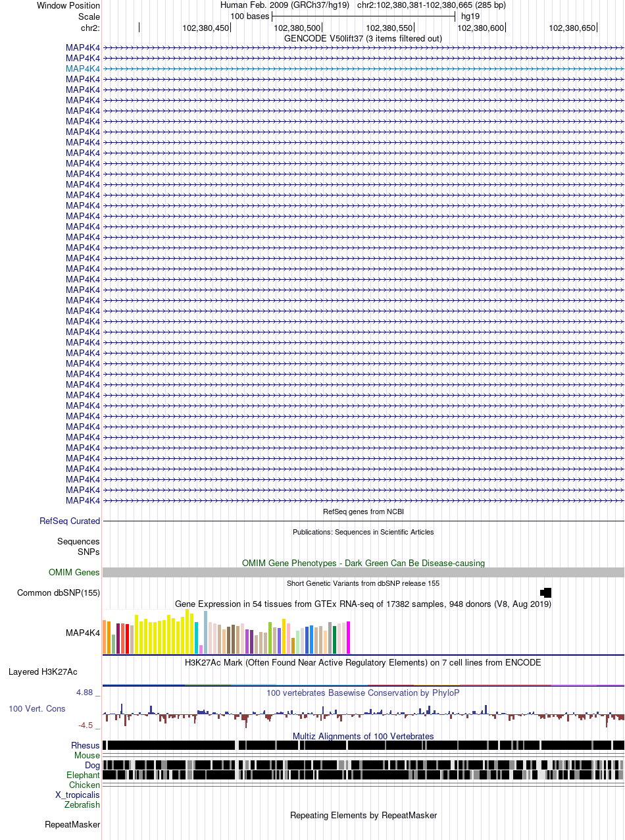
Task: Click the chr2:102,380,381-102,380,665 (285 bp) coordinates
Action: point(432,5)
